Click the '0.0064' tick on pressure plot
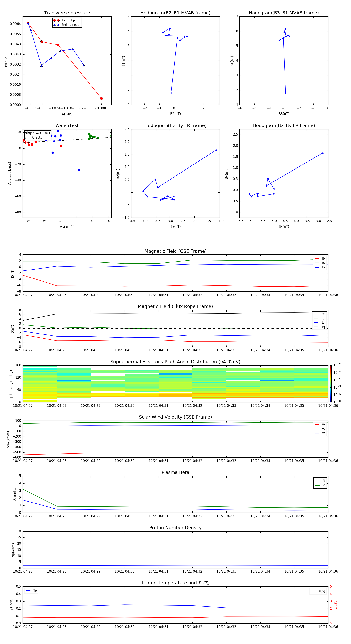Viewport: 351px width, 644px height. coord(15,24)
